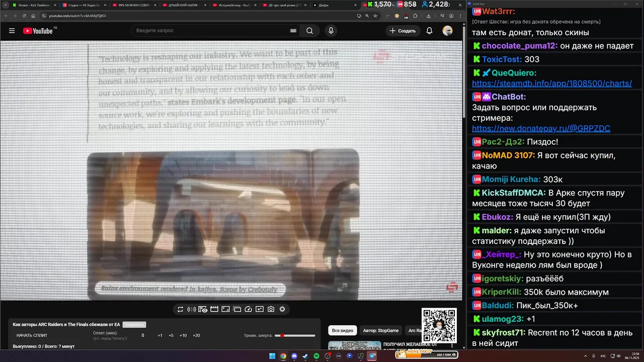Open the donatepay.ru link in chat

[x=541, y=129]
